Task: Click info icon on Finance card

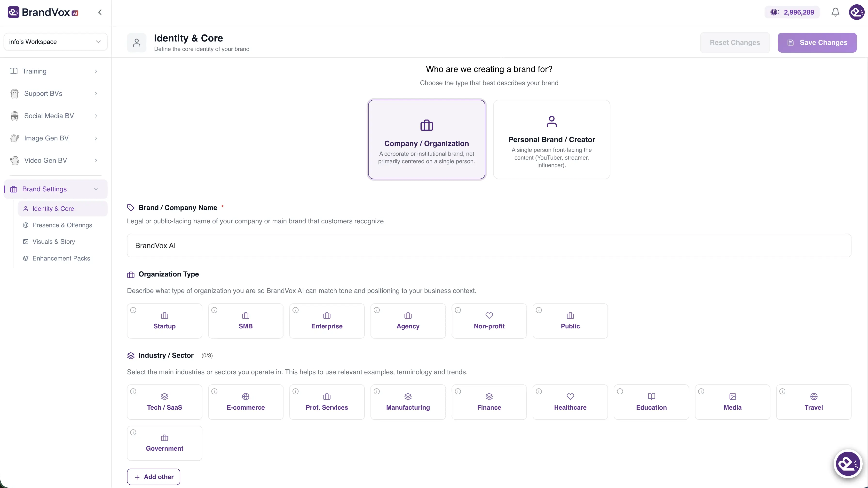Action: click(x=458, y=391)
